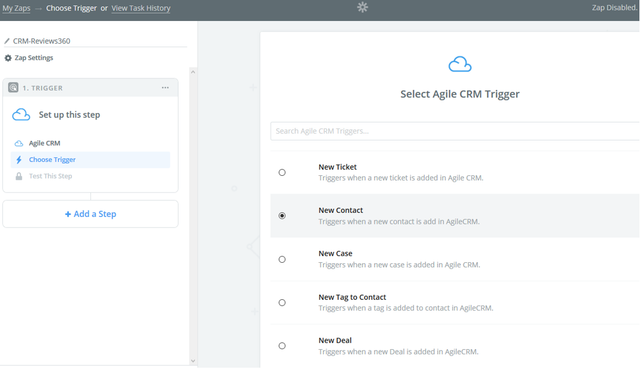The height and width of the screenshot is (369, 640).
Task: Click the large Agile CRM cloud logo above title
Action: (x=460, y=64)
